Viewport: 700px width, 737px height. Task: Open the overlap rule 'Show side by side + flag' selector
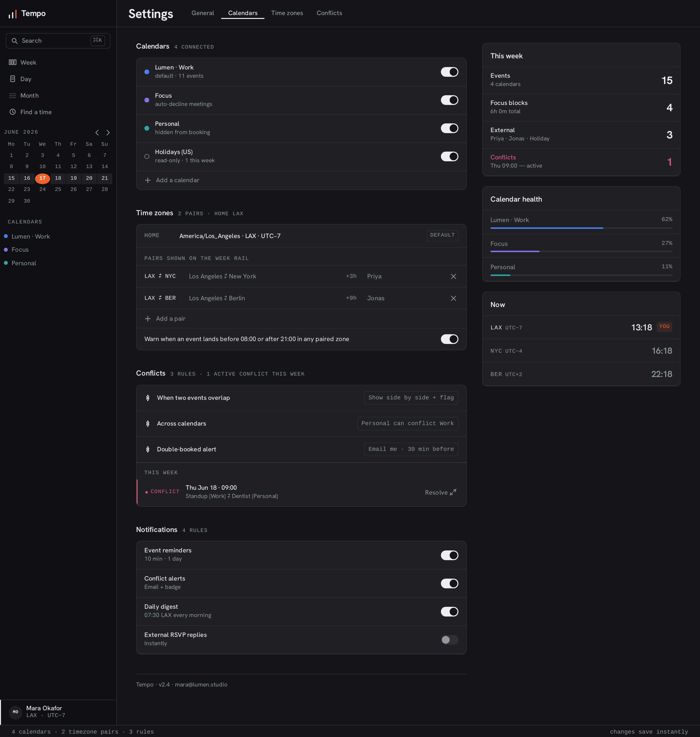[x=411, y=398]
